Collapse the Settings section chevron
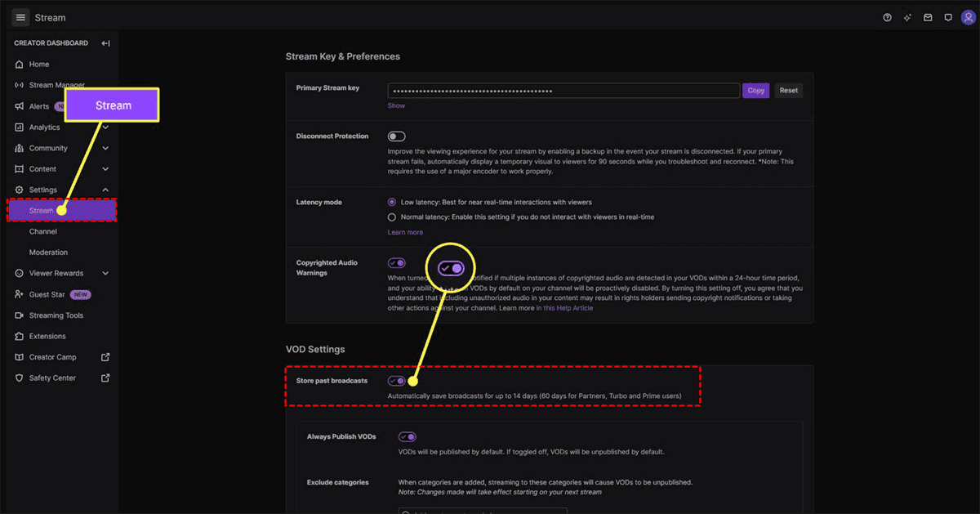 [x=105, y=190]
